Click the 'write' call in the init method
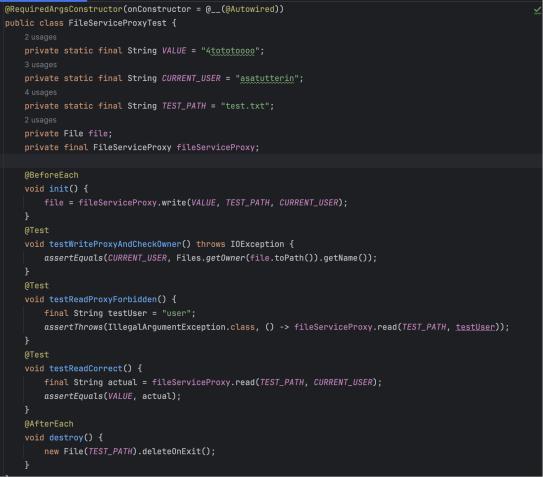Viewport: 543px width, 477px height. (174, 203)
